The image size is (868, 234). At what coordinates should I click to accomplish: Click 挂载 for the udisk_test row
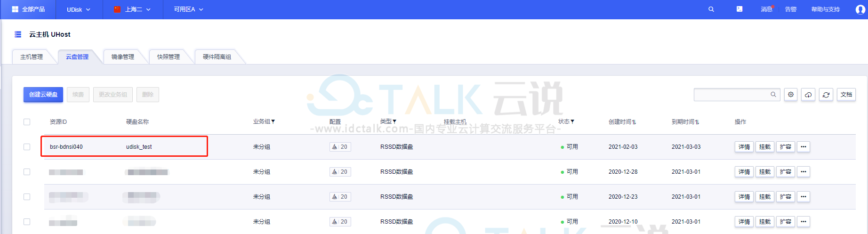pos(765,147)
